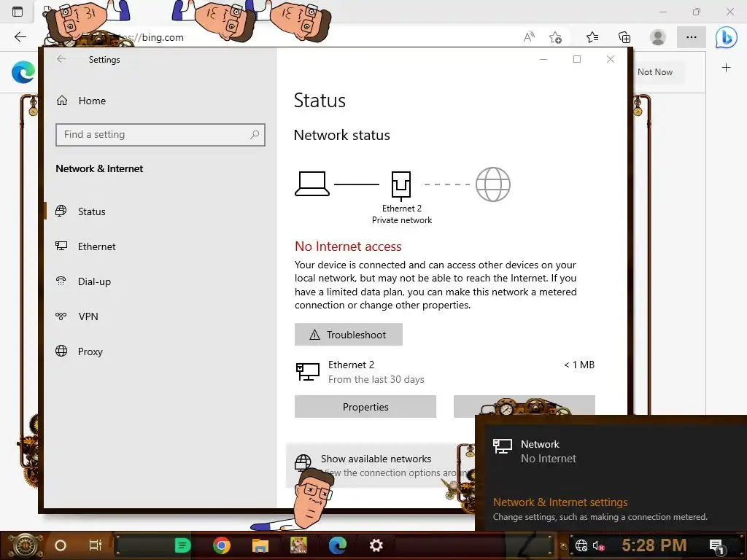Click the No Internet access heading
The image size is (747, 560).
coord(348,246)
